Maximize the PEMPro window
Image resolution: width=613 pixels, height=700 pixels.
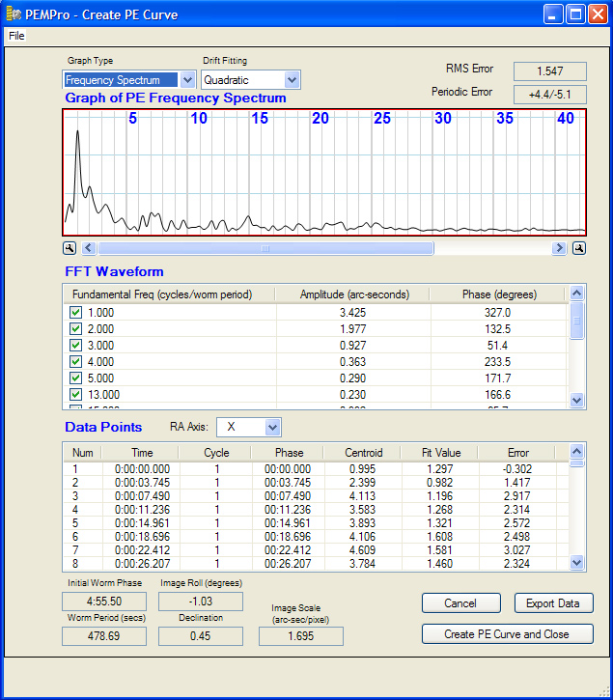[x=575, y=14]
